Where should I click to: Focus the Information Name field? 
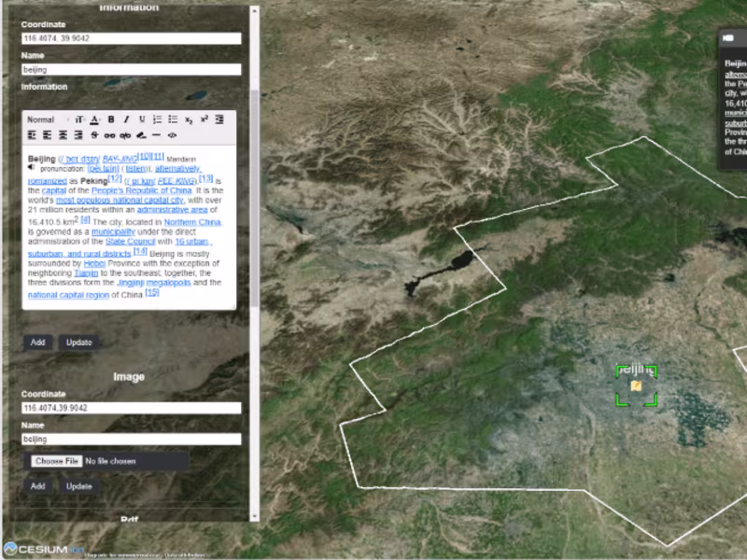coord(131,69)
